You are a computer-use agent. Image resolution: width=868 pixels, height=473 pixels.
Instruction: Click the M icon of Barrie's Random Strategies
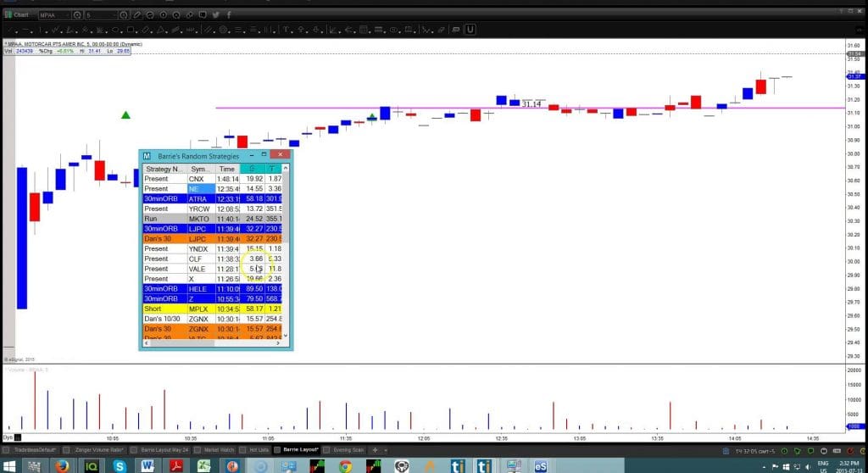click(x=147, y=156)
